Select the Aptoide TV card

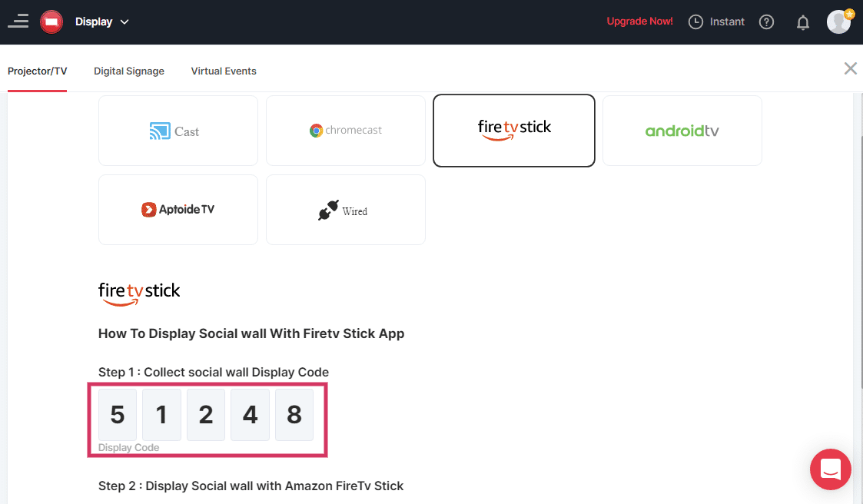(178, 210)
